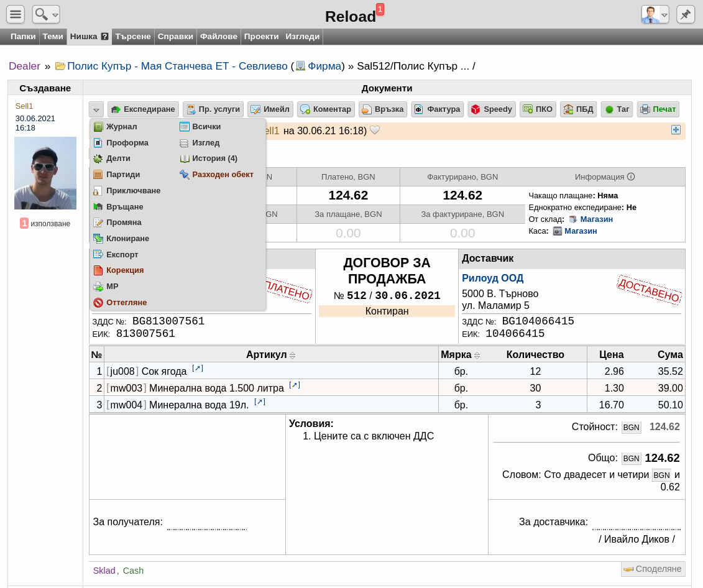Open История (4) entry
This screenshot has width=703, height=588.
208,158
